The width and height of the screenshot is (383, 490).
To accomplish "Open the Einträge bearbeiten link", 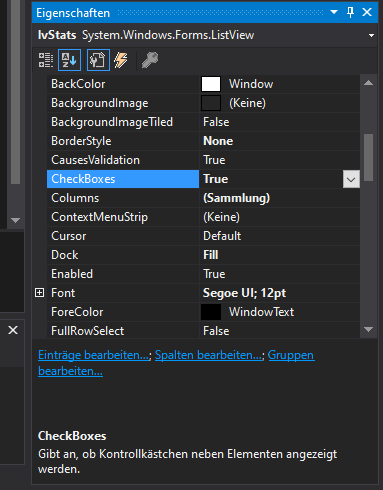I will coord(94,355).
